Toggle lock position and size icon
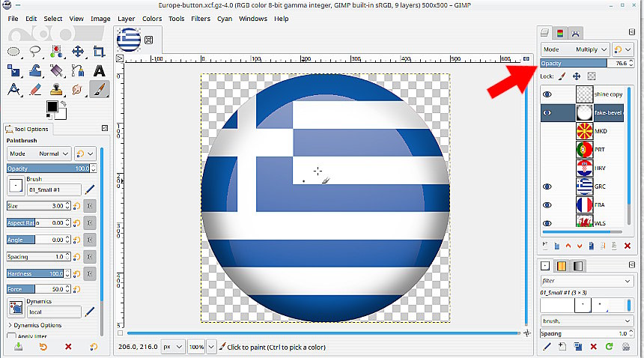The width and height of the screenshot is (644, 358). coord(577,76)
